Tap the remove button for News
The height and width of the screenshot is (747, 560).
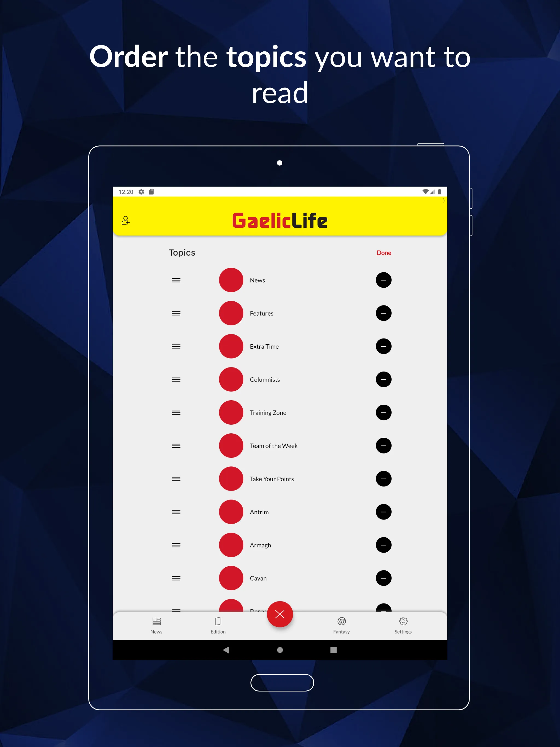coord(383,281)
